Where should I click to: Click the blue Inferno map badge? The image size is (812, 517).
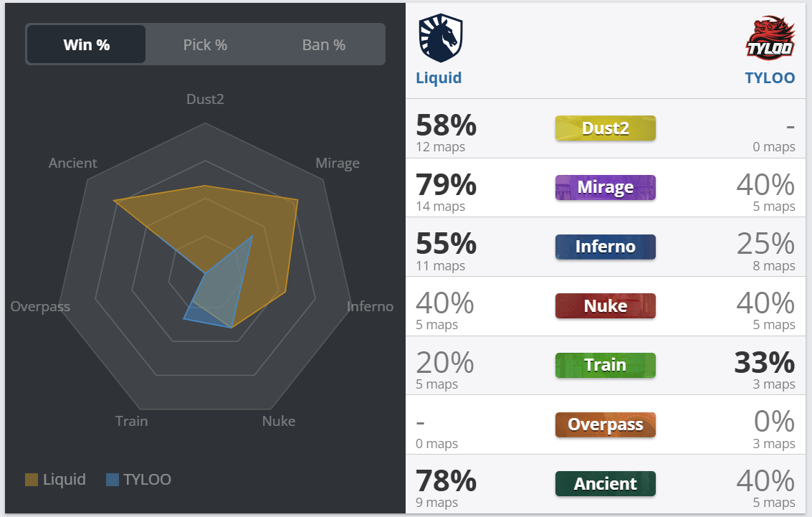click(x=606, y=247)
